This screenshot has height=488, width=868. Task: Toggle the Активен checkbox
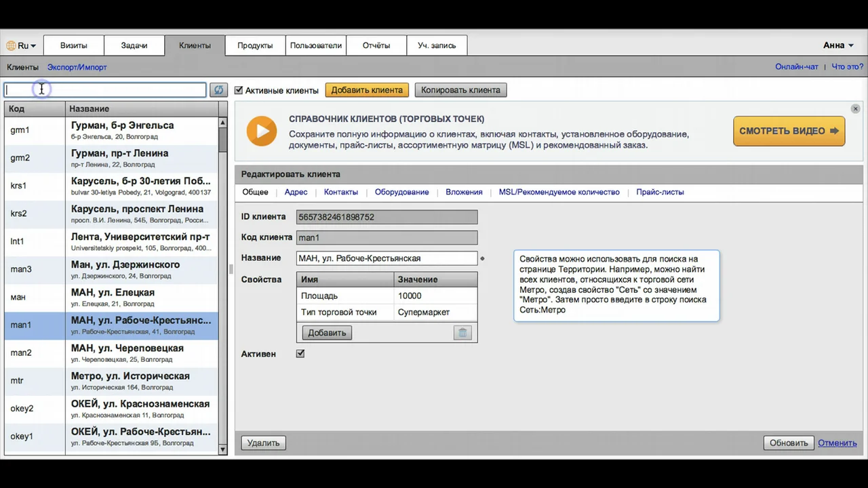coord(300,354)
